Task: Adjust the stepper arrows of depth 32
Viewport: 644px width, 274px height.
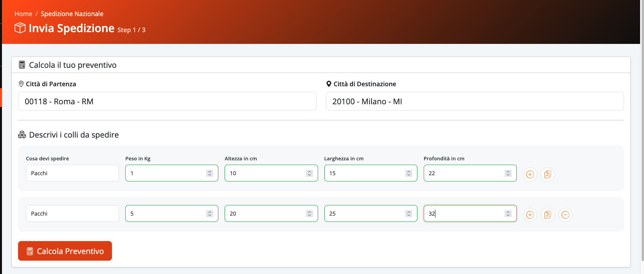Action: click(508, 214)
